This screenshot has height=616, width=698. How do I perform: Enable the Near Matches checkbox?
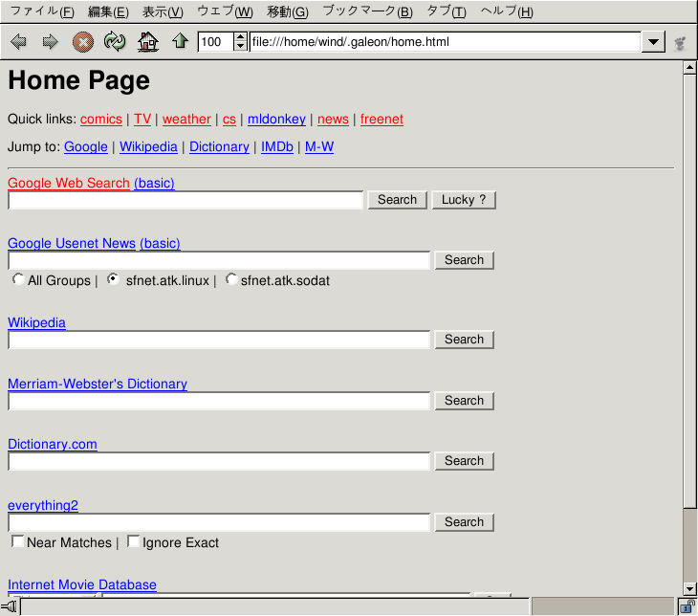pyautogui.click(x=18, y=542)
